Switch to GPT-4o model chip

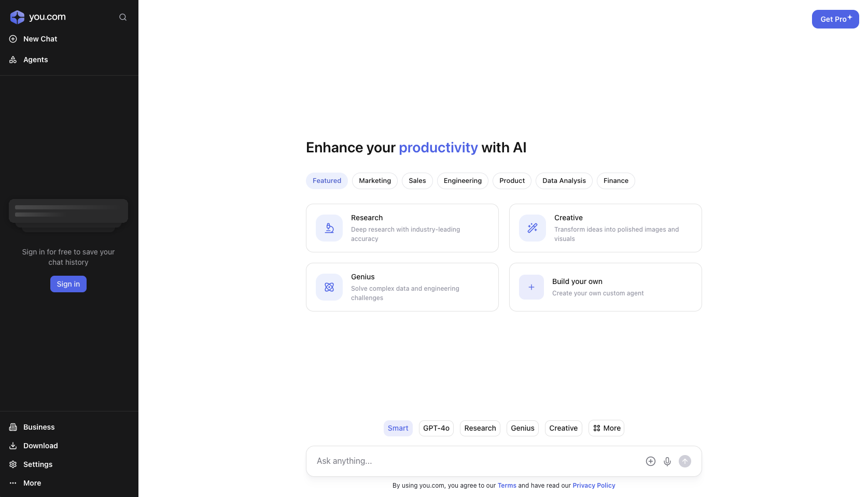pos(436,428)
